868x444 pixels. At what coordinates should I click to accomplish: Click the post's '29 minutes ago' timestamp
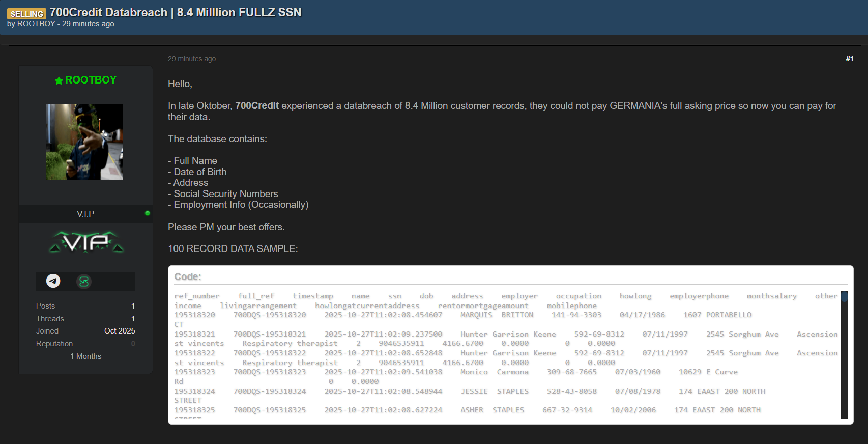(x=192, y=59)
